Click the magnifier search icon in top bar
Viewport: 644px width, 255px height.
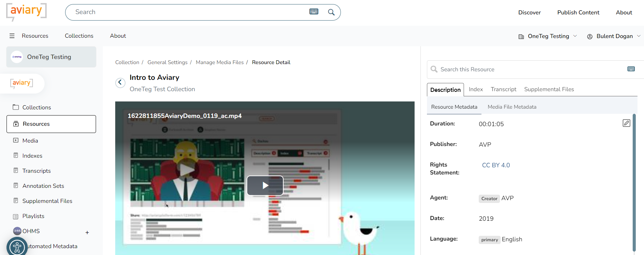tap(331, 12)
